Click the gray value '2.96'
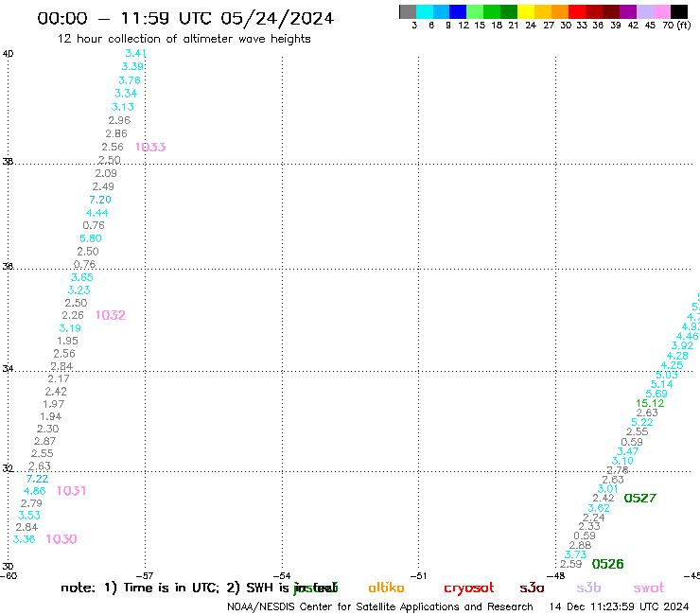700x615 pixels. (x=119, y=120)
